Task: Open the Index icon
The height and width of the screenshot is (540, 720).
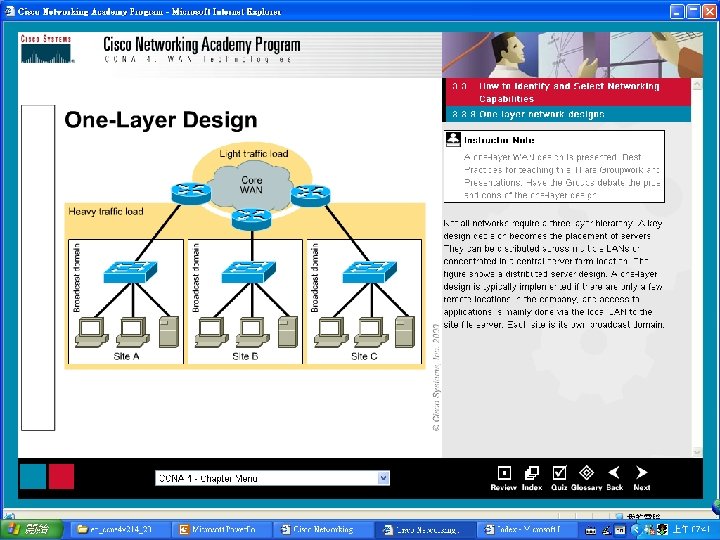Action: point(531,472)
